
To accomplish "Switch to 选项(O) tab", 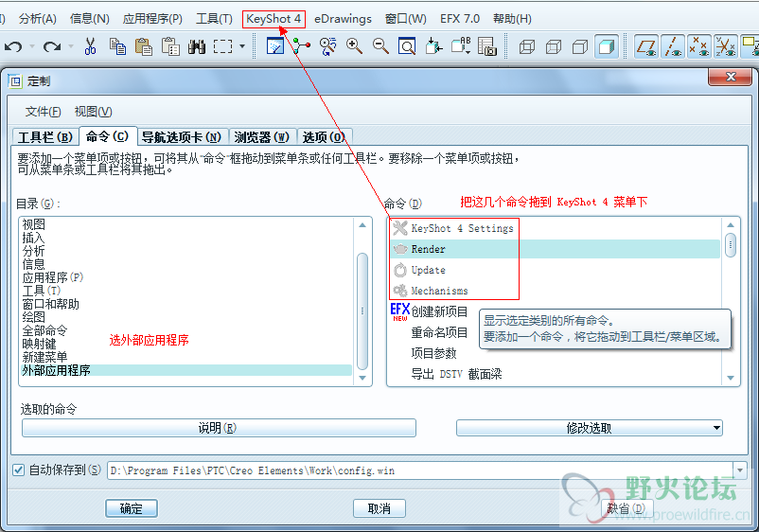I will tap(324, 137).
